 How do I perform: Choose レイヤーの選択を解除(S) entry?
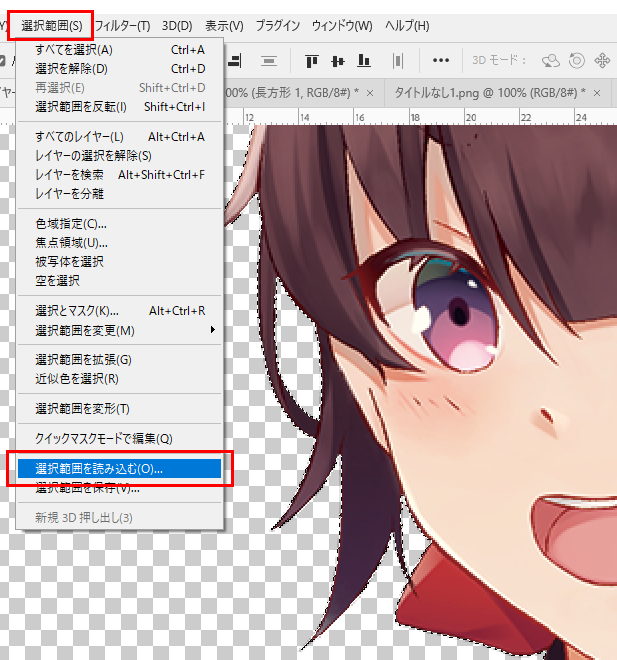click(120, 156)
